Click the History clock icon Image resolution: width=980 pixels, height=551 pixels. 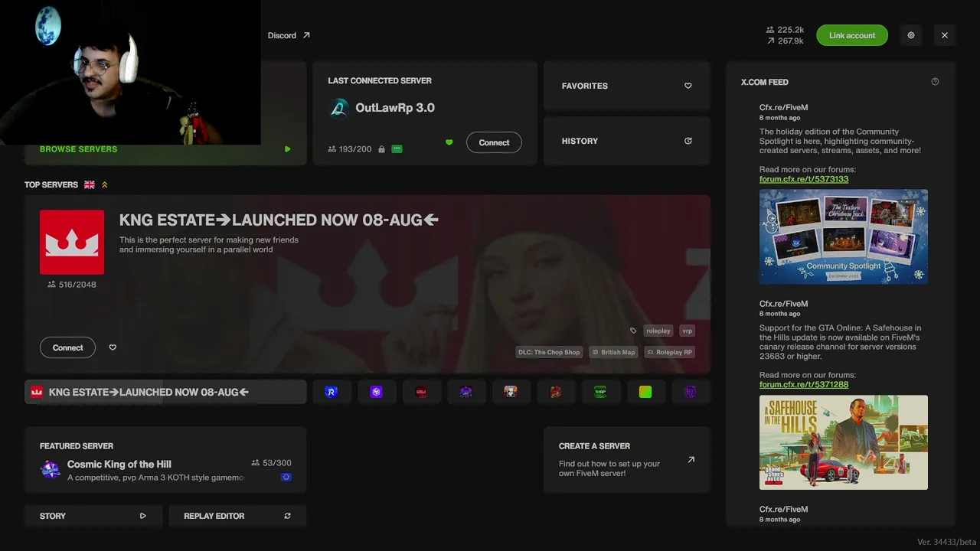click(688, 141)
